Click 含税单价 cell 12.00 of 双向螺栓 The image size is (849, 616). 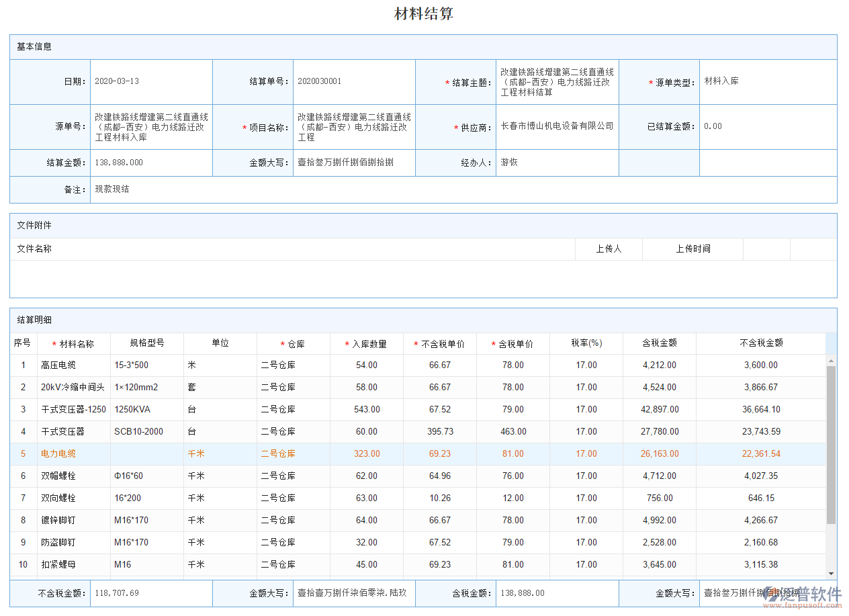pyautogui.click(x=512, y=498)
